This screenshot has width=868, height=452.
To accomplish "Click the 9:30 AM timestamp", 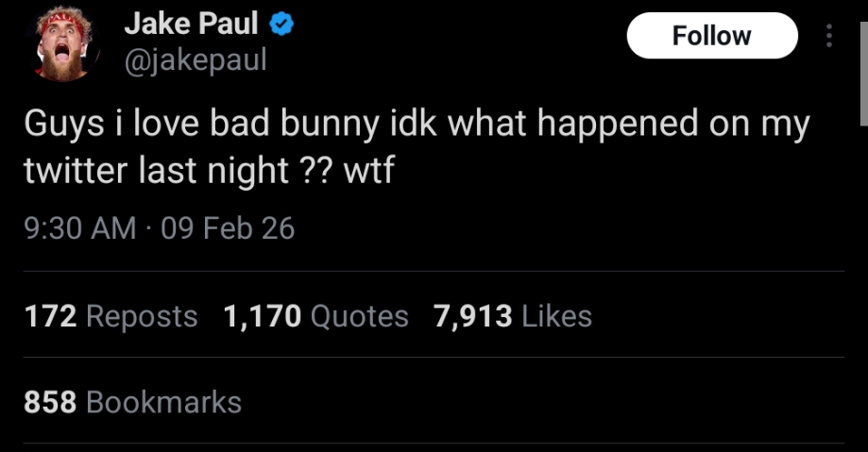I will coord(79,227).
